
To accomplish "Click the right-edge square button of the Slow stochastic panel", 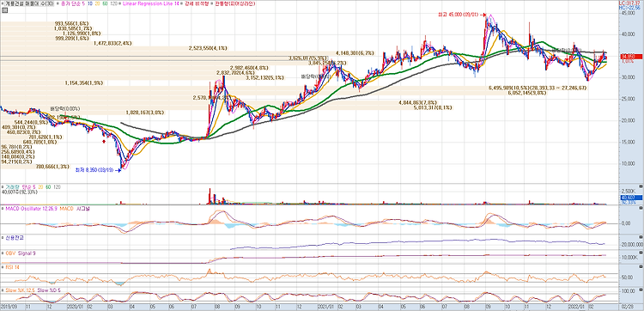I will coord(641,290).
